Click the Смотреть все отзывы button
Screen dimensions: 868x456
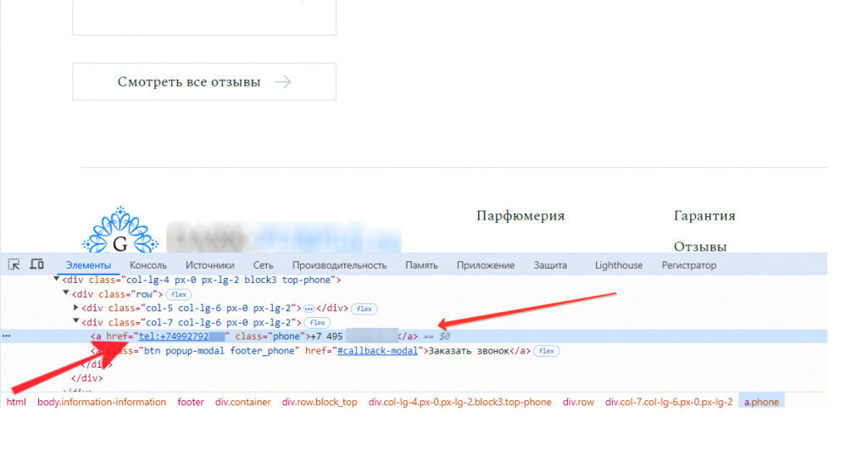(x=203, y=82)
